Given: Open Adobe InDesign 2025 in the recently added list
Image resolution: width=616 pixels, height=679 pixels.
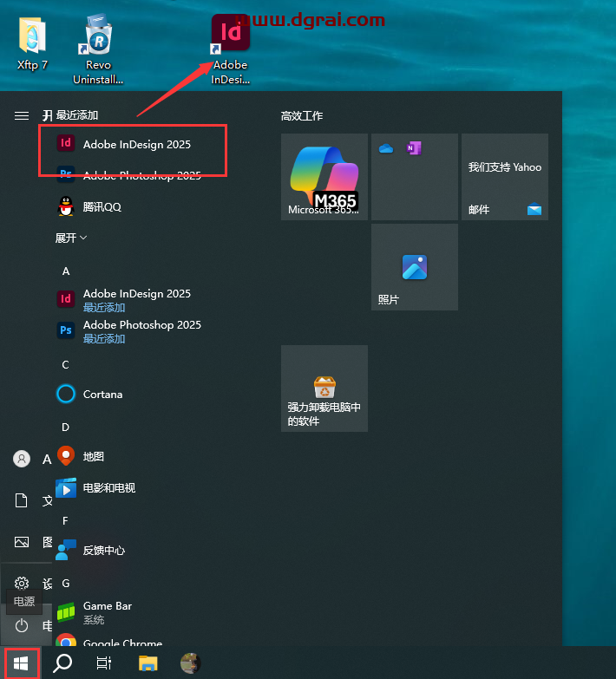Looking at the screenshot, I should (136, 145).
